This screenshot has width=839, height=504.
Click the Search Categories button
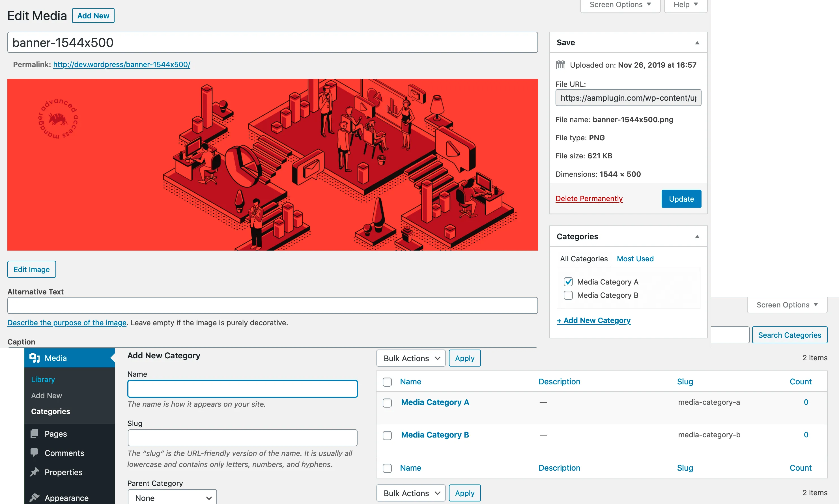coord(789,335)
